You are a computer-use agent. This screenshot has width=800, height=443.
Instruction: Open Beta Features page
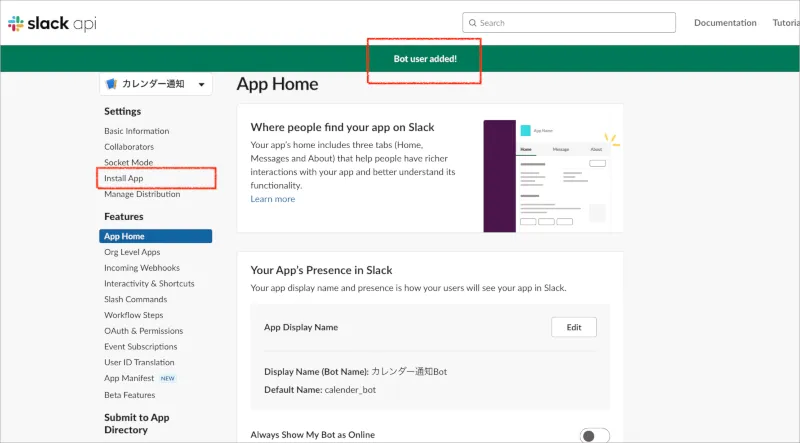(x=130, y=395)
